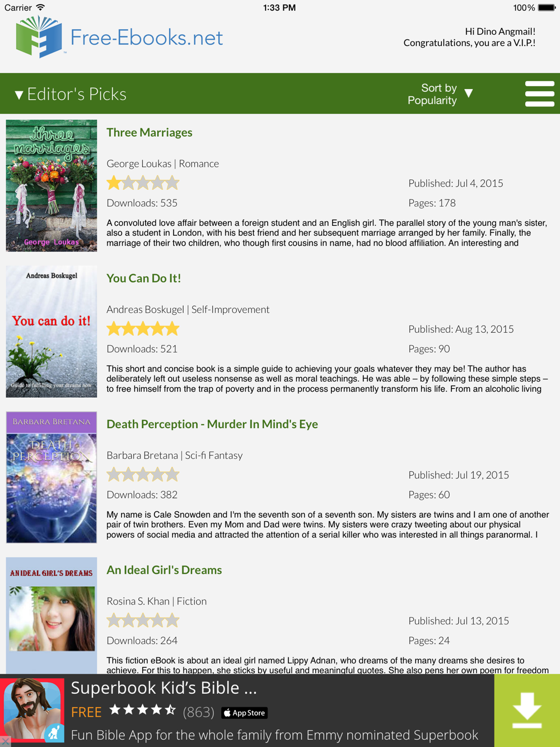Tap the App Store badge in ad
The height and width of the screenshot is (747, 560).
[x=244, y=713]
